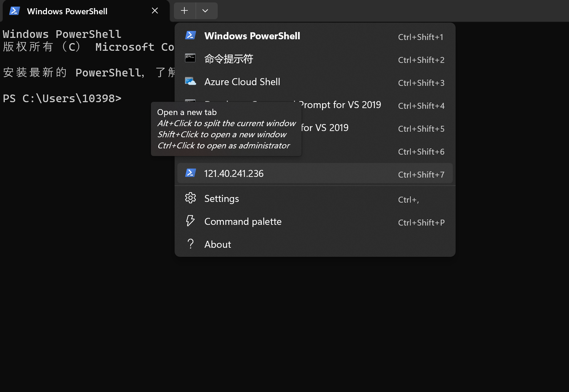Click the Ctrl+Shift+7 shortcut label
The image size is (569, 392).
[x=421, y=174]
